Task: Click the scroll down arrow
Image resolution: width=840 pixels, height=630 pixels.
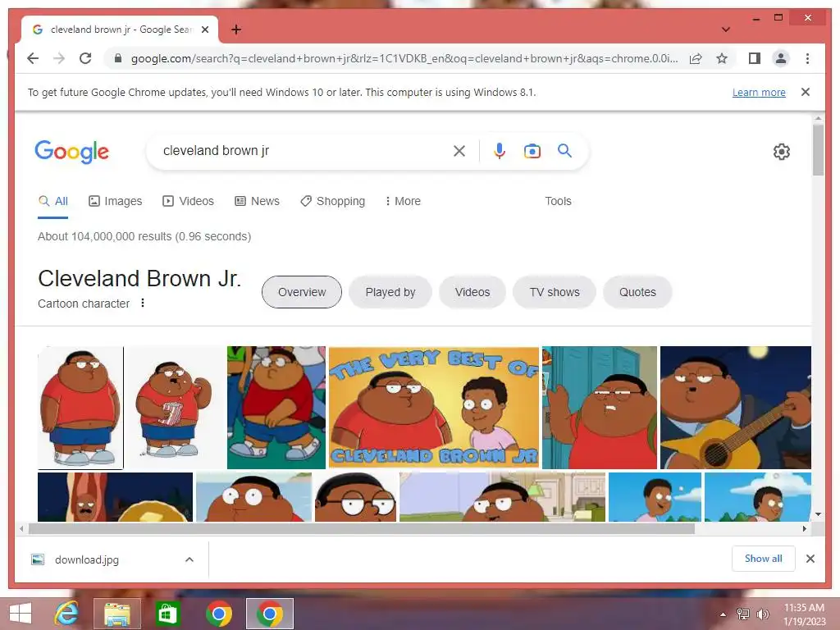Action: [x=818, y=514]
